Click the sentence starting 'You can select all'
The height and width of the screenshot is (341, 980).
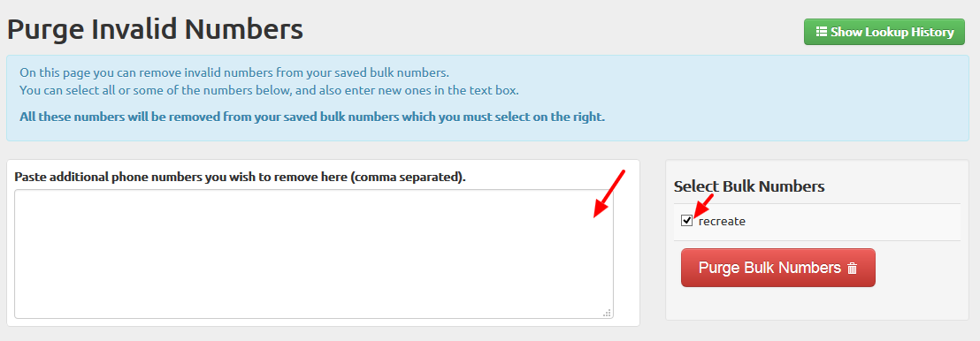pyautogui.click(x=269, y=91)
